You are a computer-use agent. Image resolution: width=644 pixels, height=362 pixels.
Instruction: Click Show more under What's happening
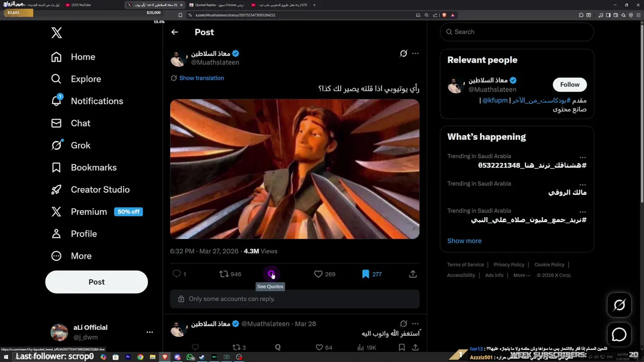(x=464, y=241)
